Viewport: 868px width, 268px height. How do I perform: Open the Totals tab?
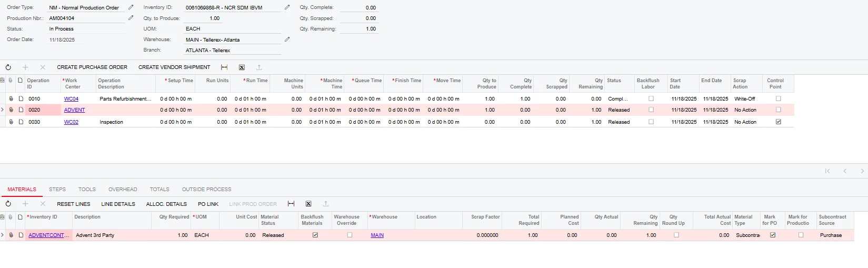tap(159, 190)
